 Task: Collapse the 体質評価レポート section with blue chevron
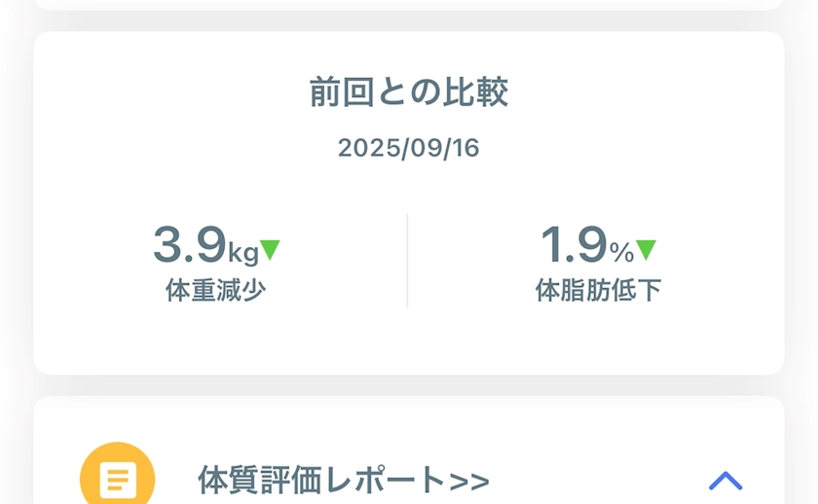(725, 480)
